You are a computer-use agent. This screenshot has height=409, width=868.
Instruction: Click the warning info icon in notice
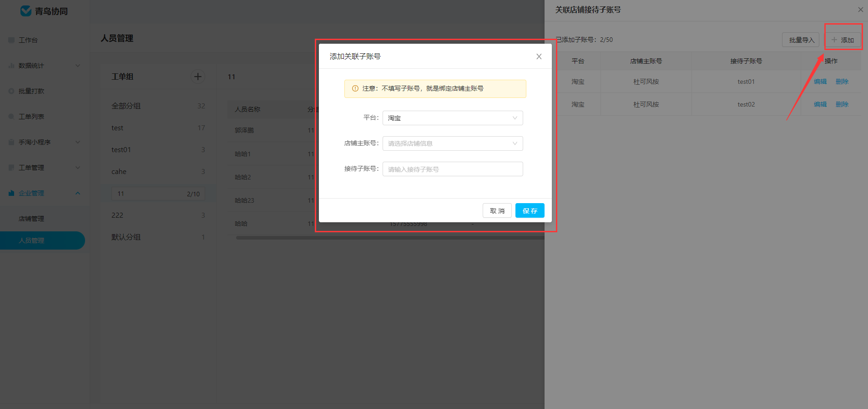[x=355, y=88]
